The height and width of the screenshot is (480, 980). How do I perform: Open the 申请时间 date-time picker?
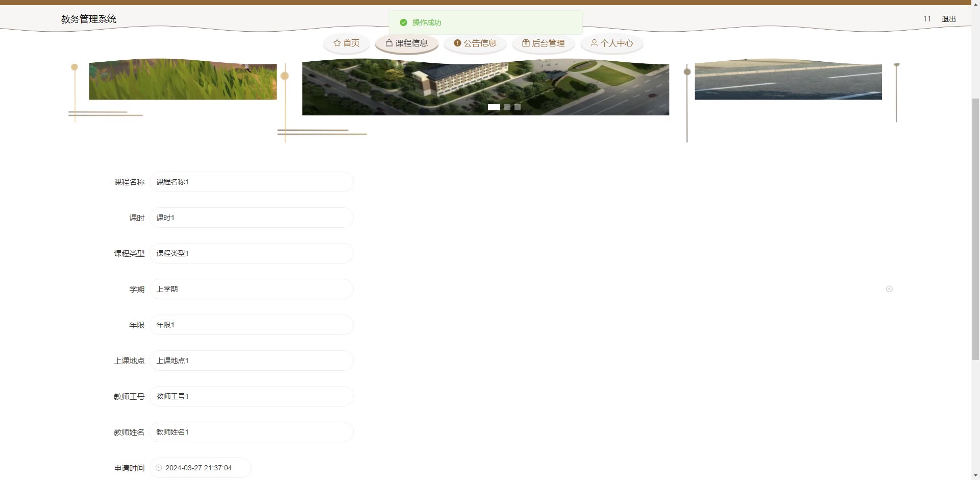[201, 468]
